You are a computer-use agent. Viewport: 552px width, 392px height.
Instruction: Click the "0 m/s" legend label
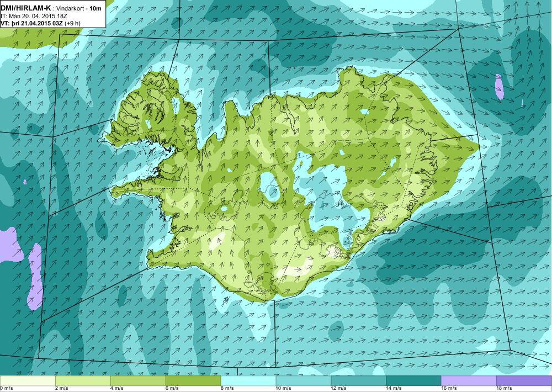click(x=6, y=389)
